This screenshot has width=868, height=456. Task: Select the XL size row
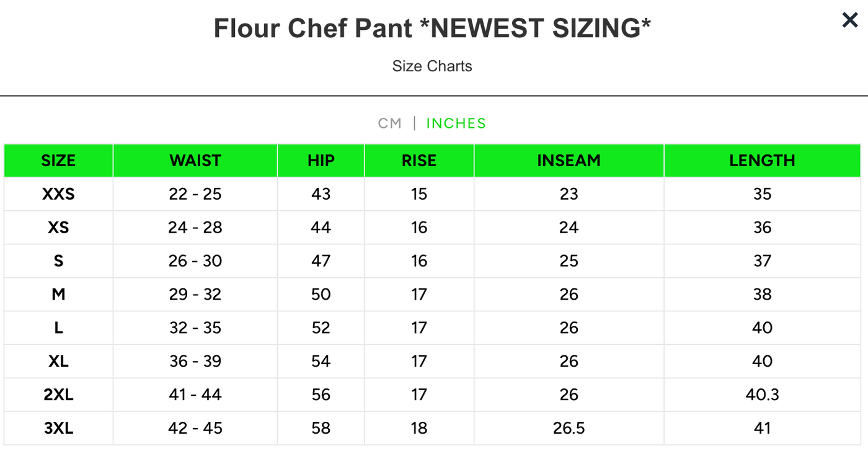58,361
